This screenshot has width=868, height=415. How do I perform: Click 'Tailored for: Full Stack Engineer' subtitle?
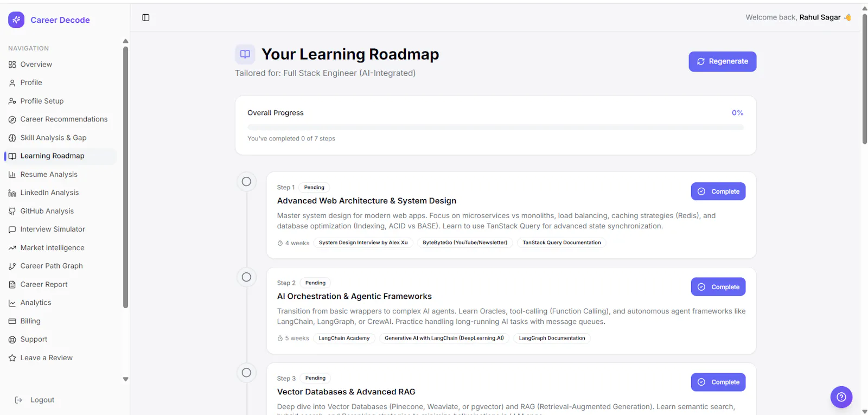tap(325, 73)
